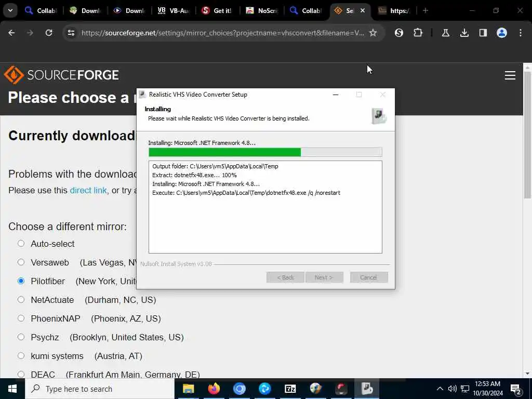532x399 pixels.
Task: Go back using the browser back arrow
Action: pos(11,33)
